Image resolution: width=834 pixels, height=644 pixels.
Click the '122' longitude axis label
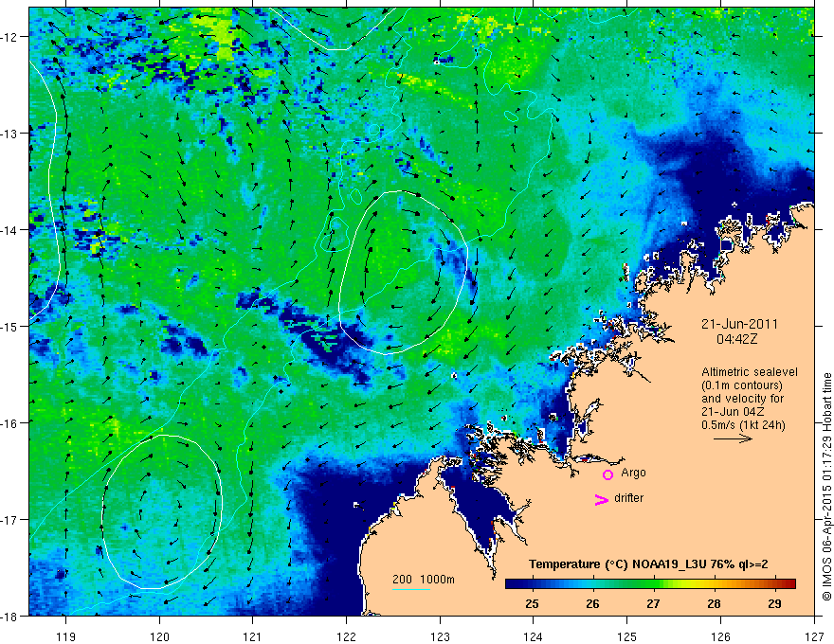(x=346, y=636)
